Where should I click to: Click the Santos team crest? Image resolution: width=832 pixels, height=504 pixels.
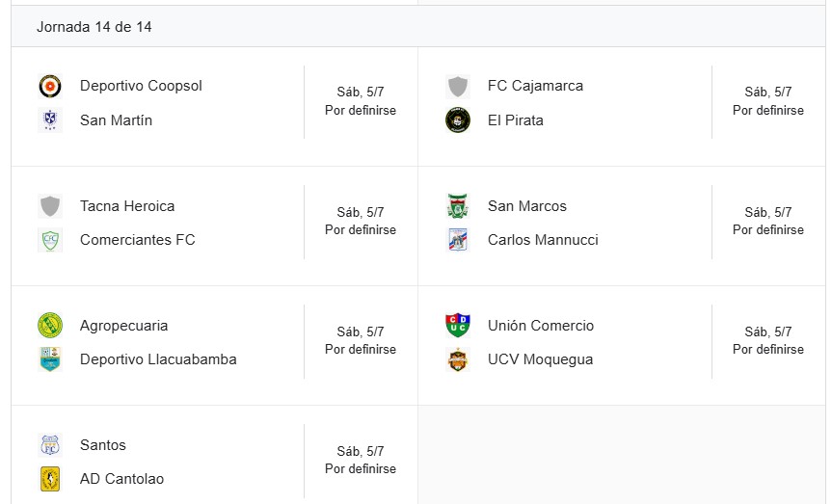pyautogui.click(x=49, y=445)
